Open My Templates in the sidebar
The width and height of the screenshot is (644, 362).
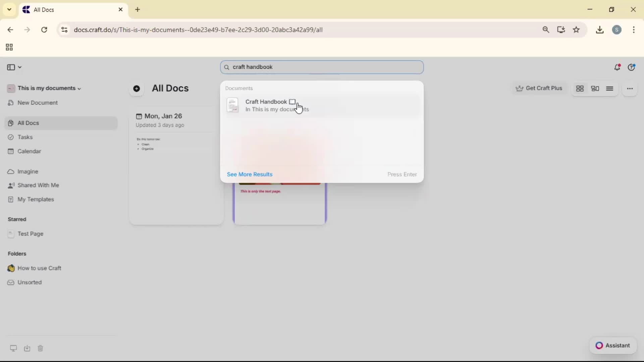pyautogui.click(x=36, y=199)
